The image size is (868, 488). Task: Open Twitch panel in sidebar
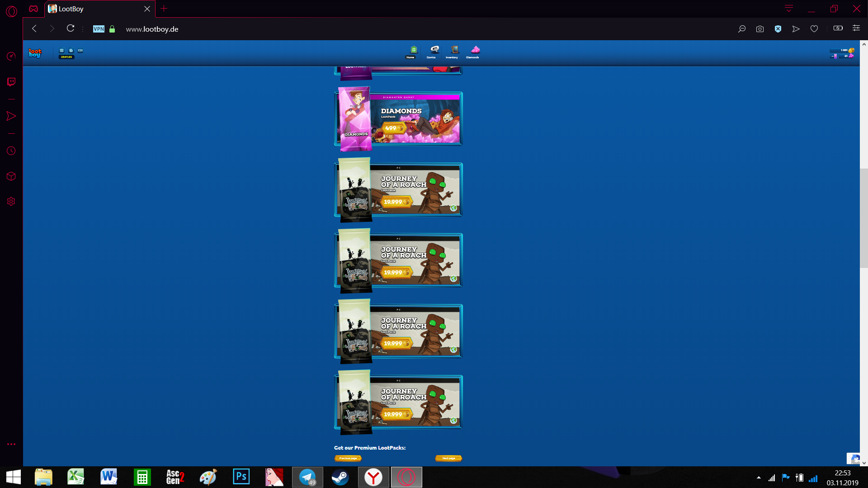pos(11,82)
